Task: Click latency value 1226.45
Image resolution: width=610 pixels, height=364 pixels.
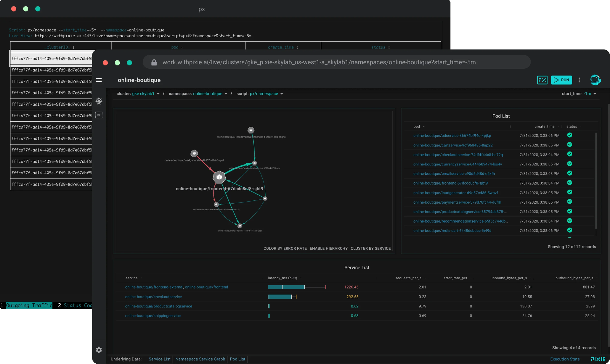Action: [351, 287]
